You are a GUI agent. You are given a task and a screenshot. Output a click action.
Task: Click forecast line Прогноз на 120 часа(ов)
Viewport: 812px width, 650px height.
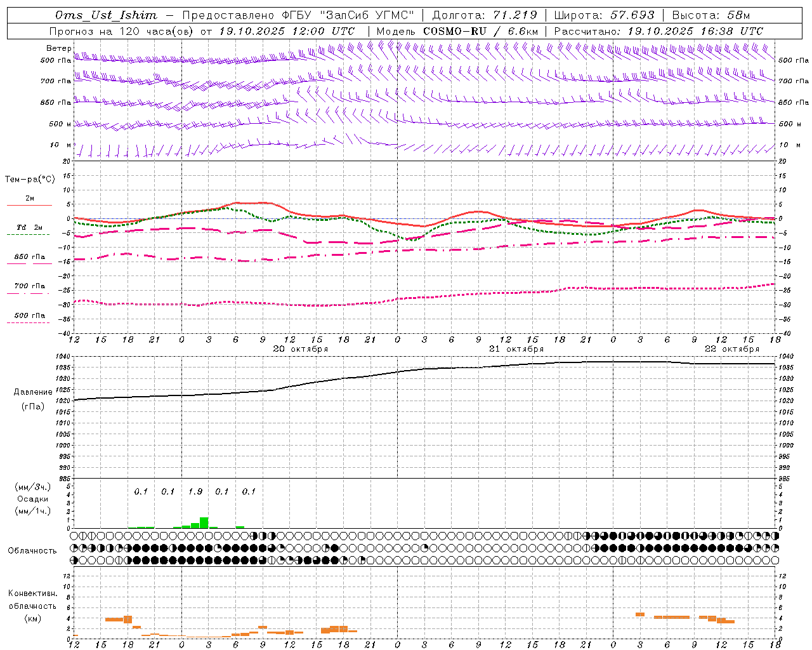(x=122, y=31)
